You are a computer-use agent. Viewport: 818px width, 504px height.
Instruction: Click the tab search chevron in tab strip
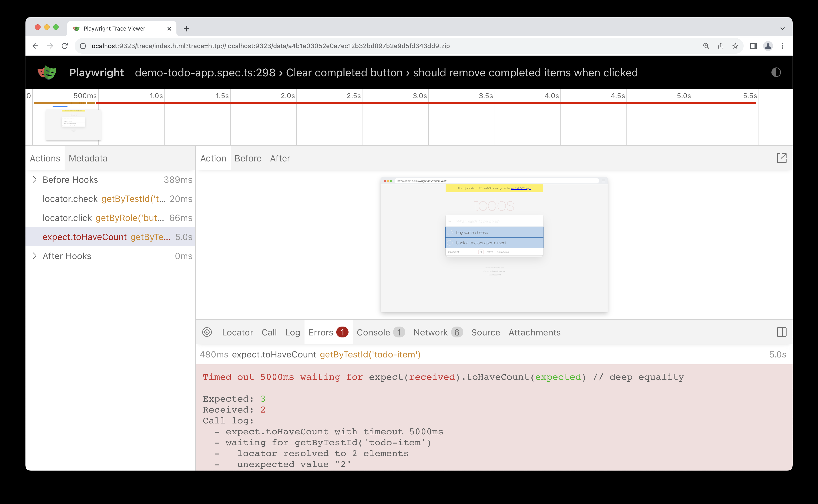(x=783, y=29)
